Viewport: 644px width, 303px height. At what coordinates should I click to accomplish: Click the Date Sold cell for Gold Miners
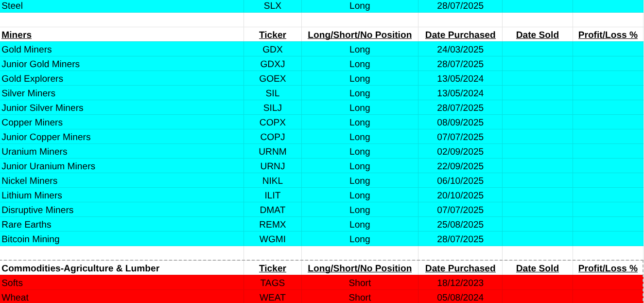(x=537, y=50)
